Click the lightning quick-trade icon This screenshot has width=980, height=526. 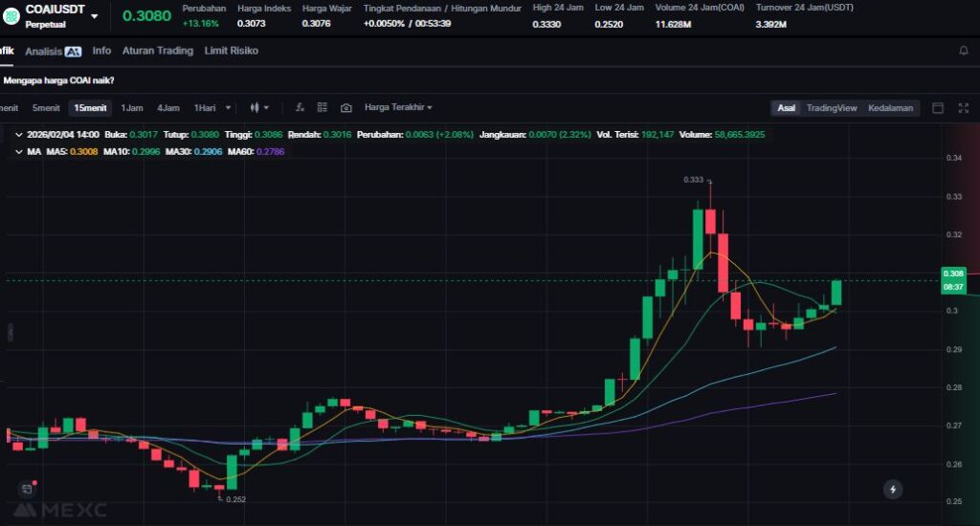point(892,490)
